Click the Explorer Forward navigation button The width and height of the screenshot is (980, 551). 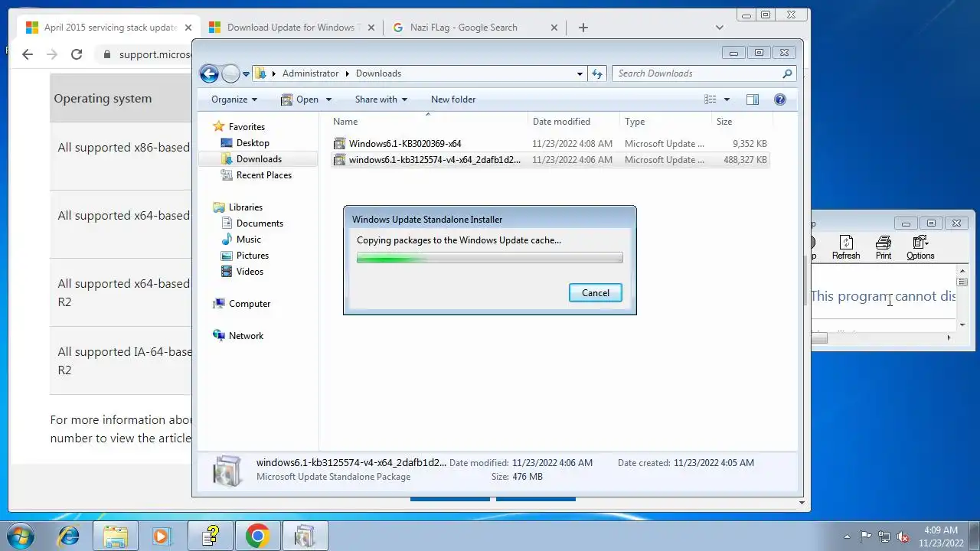tap(230, 73)
